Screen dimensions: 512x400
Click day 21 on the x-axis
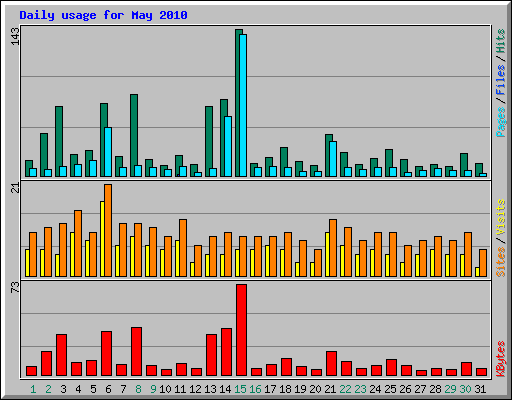[330, 389]
